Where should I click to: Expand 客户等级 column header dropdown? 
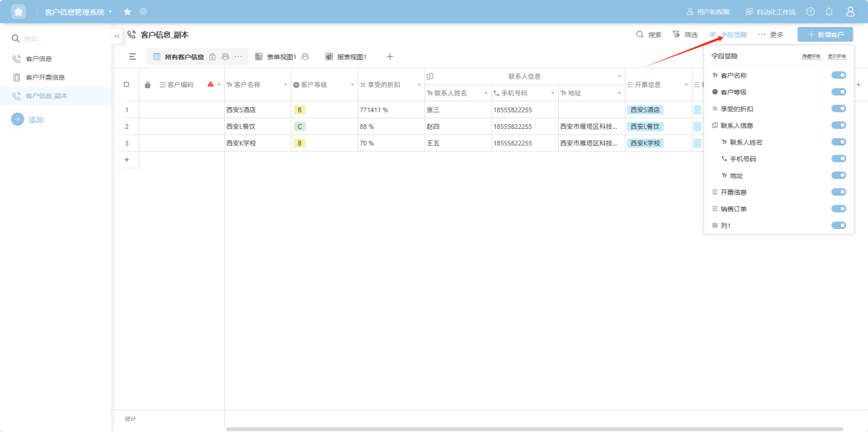[352, 85]
